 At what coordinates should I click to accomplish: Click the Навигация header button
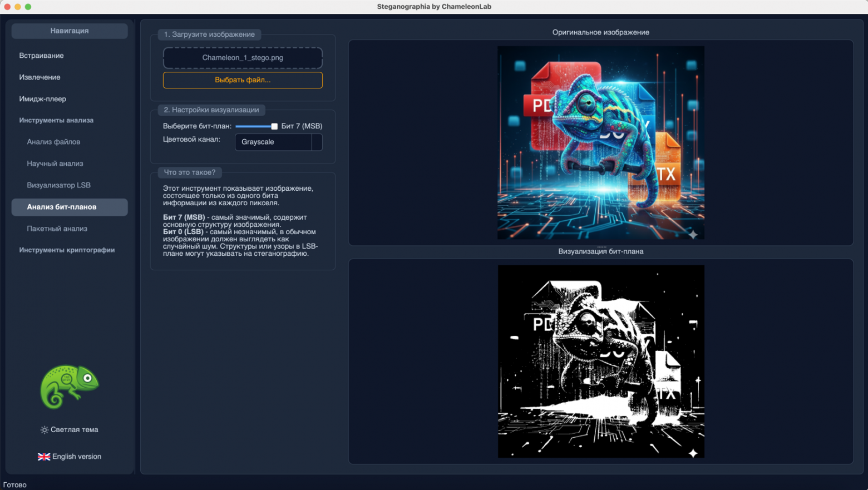coord(70,31)
